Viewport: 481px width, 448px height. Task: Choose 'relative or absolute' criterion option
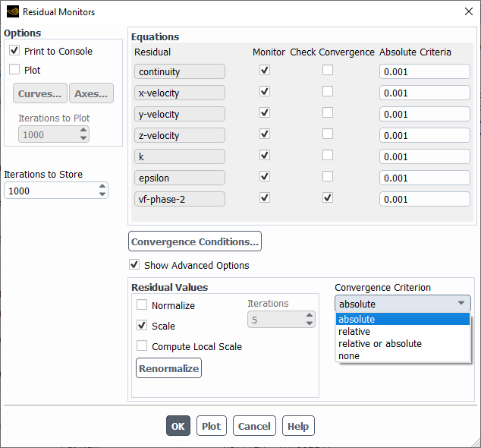click(x=379, y=344)
